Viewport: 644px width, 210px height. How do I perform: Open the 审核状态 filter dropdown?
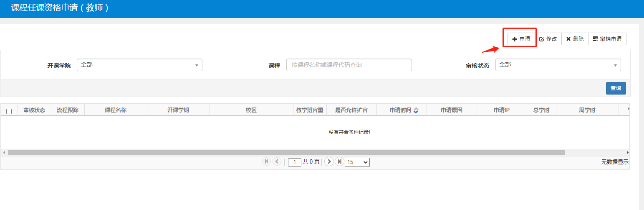pyautogui.click(x=558, y=65)
